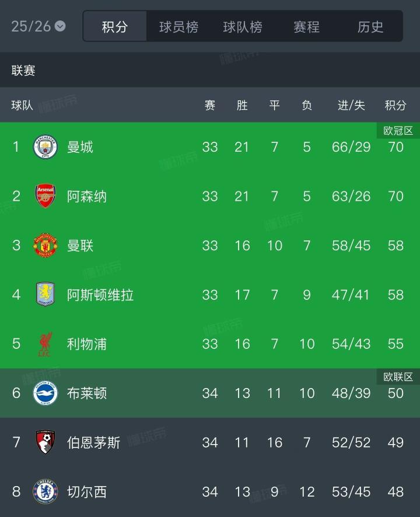
Task: Open team name 阿森纳
Action: [87, 196]
